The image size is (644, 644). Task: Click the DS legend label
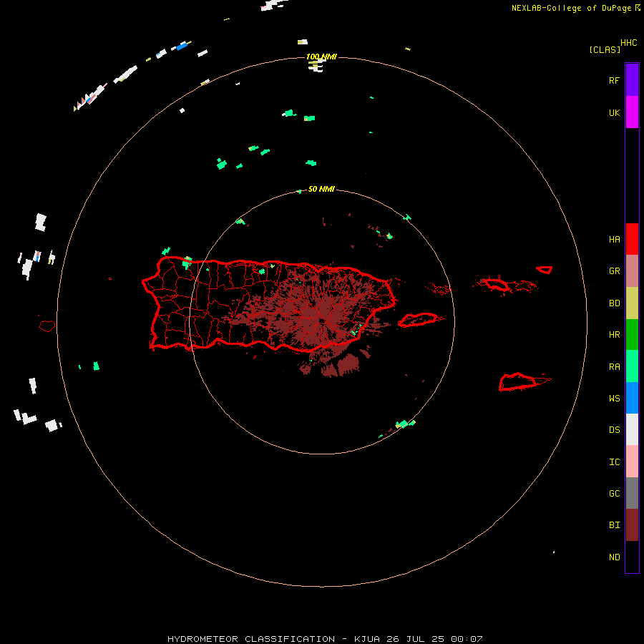[614, 430]
